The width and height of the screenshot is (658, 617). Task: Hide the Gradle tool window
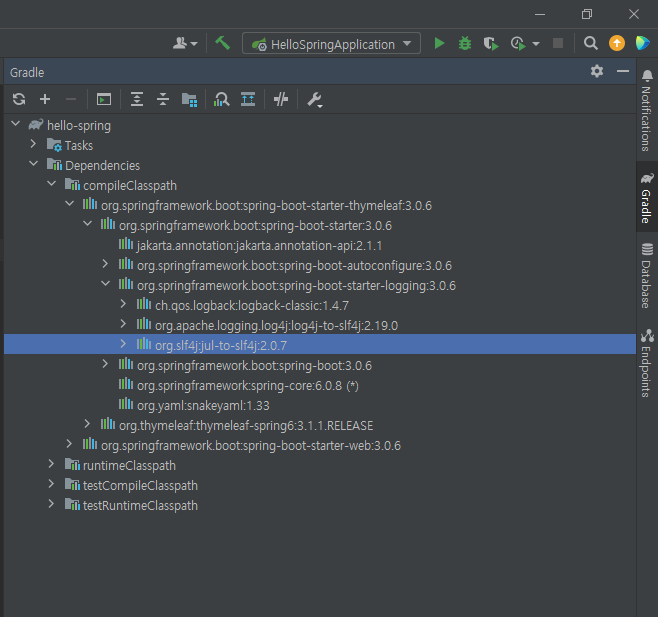point(623,71)
